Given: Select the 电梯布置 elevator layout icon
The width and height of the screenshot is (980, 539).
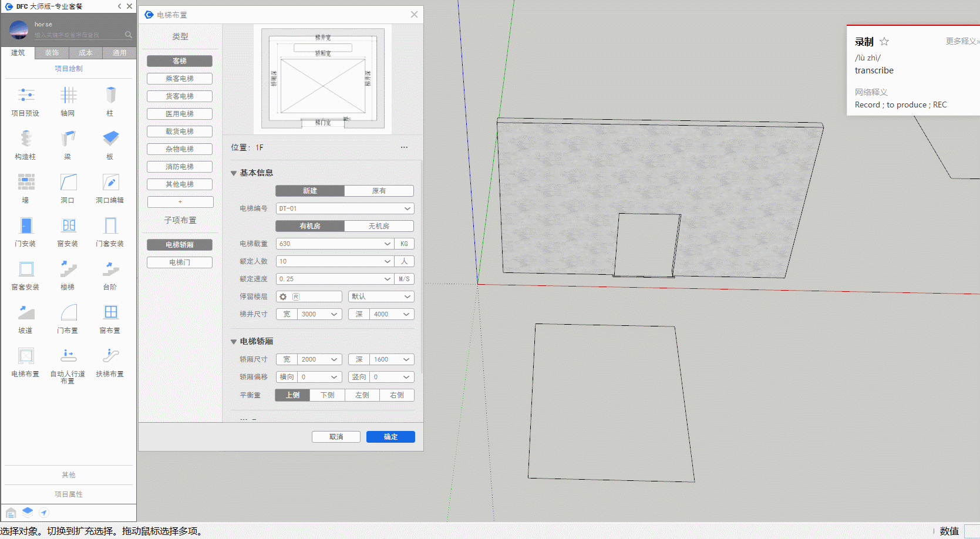Looking at the screenshot, I should 26,356.
